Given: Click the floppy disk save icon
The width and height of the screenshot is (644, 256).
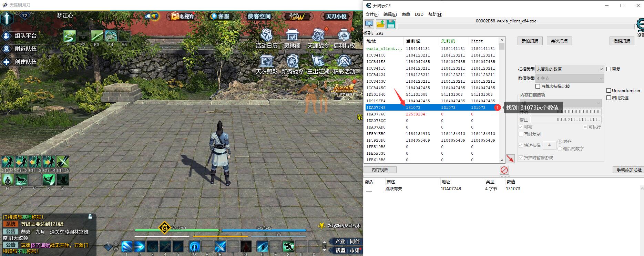Looking at the screenshot, I should coord(391,24).
